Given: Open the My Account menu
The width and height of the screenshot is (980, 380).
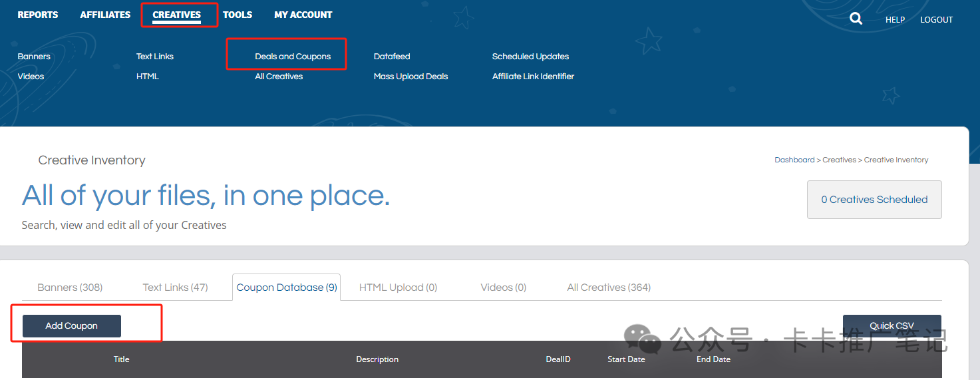Looking at the screenshot, I should pyautogui.click(x=303, y=15).
